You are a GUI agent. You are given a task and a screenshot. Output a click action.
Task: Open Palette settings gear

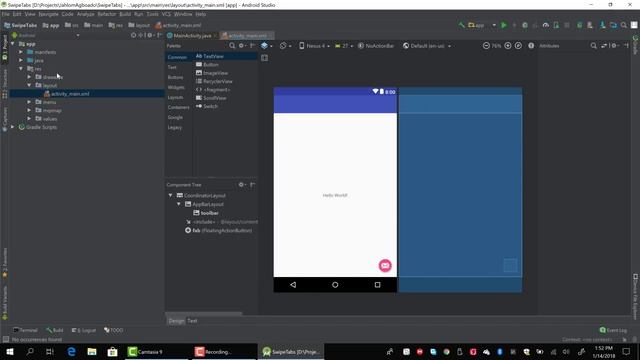pyautogui.click(x=241, y=46)
